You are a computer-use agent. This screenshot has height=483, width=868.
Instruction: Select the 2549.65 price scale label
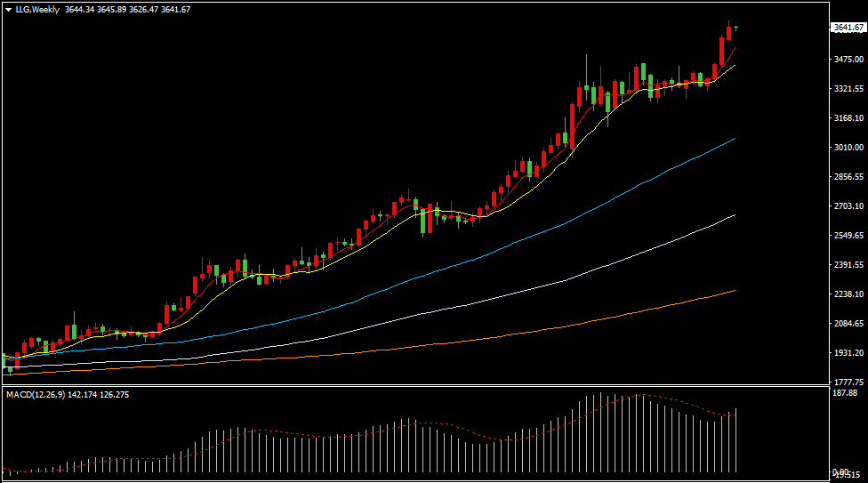[x=848, y=236]
